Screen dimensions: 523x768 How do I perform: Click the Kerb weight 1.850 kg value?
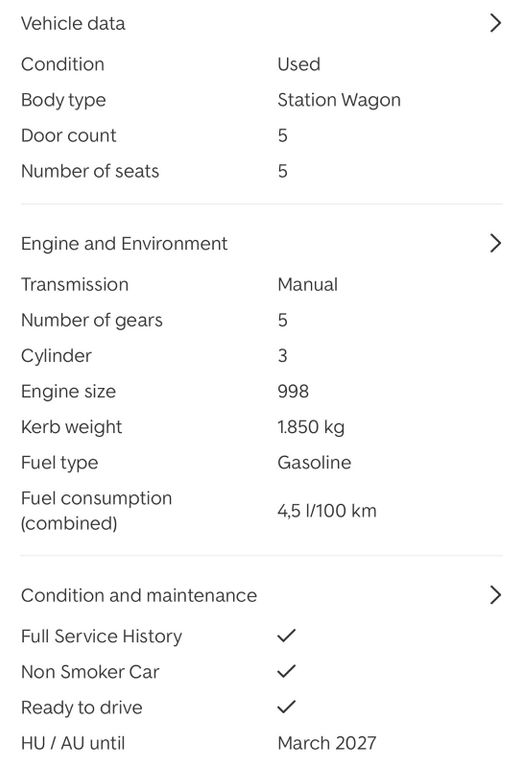pos(311,427)
